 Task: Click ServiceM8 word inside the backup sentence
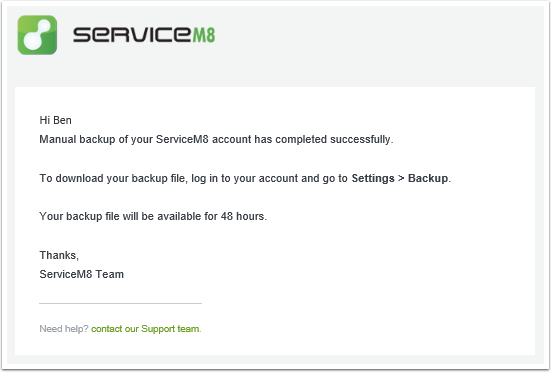click(x=182, y=139)
